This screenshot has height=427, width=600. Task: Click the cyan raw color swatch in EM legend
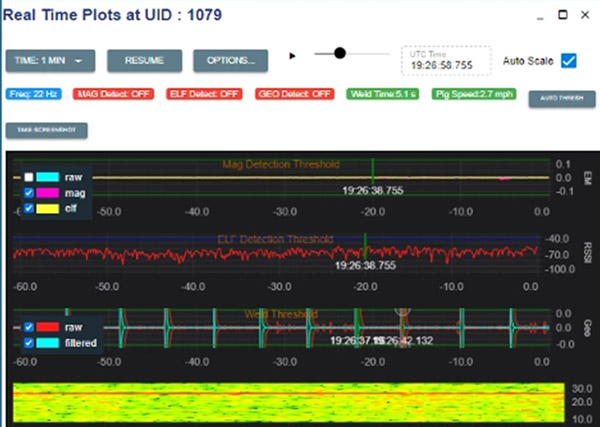coord(48,177)
